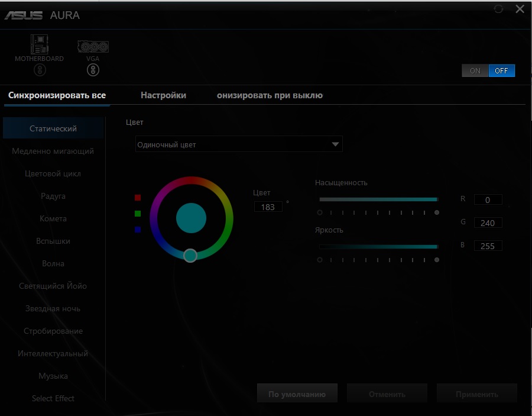Click the По умолчанию button
Screen dimensions: 532x416
[x=297, y=394]
